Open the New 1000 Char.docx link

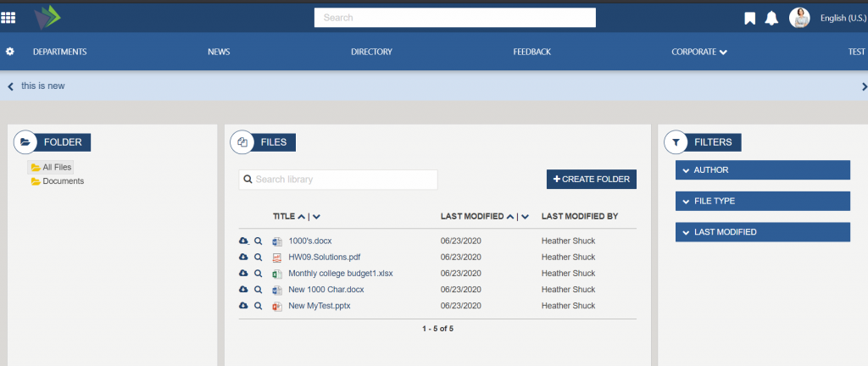326,290
